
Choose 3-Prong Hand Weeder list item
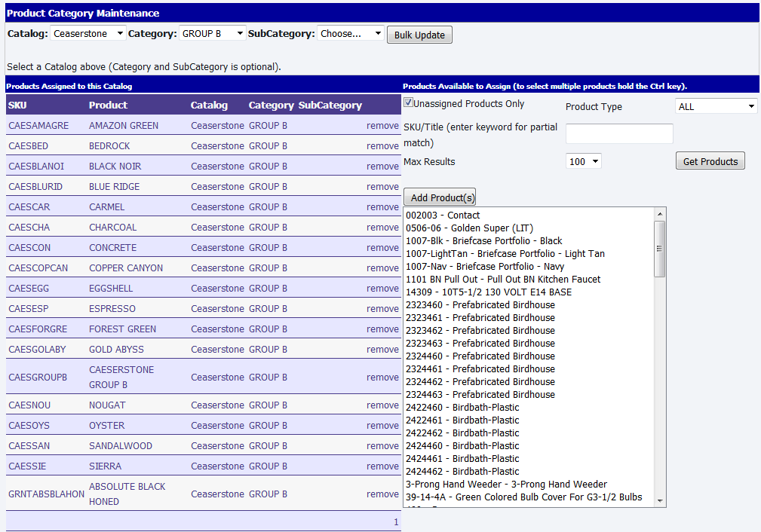coord(506,485)
